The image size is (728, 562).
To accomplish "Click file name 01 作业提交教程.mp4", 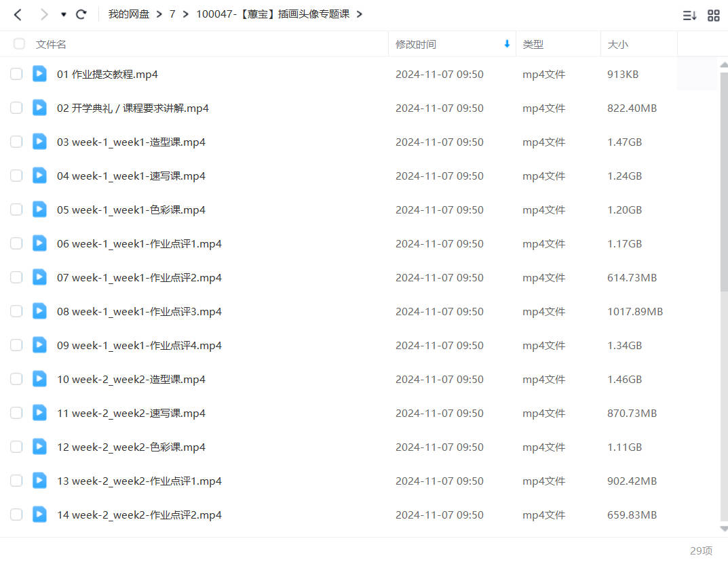I will point(107,75).
